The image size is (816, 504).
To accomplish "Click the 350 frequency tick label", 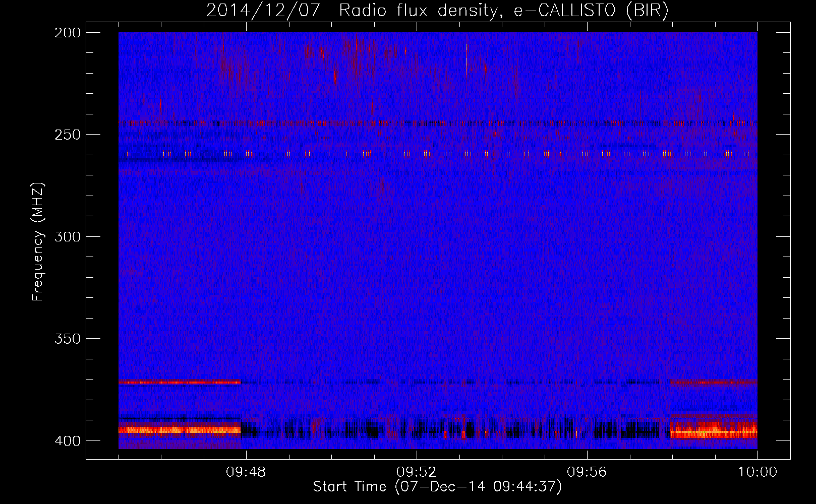I will (68, 339).
